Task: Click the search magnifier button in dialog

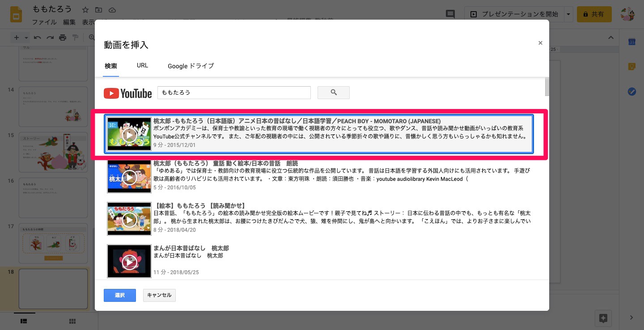Action: point(334,92)
